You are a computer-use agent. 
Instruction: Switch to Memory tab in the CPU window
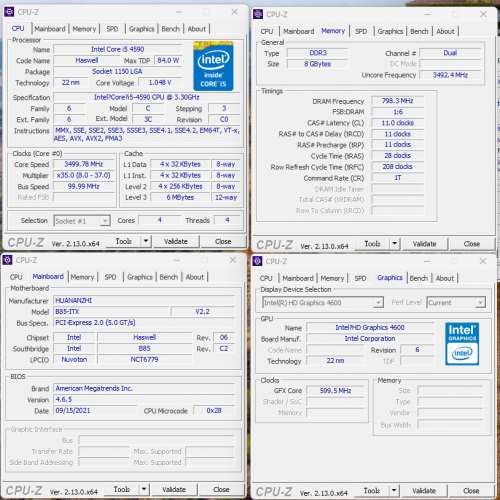pos(84,29)
